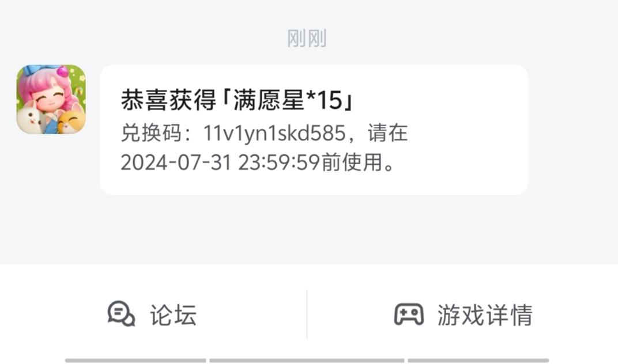Click the orange cat in game avatar
The width and height of the screenshot is (618, 364).
(x=71, y=120)
